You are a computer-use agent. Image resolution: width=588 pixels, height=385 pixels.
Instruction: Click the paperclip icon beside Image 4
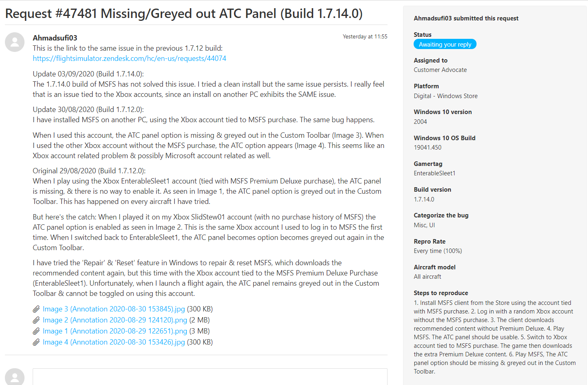click(x=36, y=342)
